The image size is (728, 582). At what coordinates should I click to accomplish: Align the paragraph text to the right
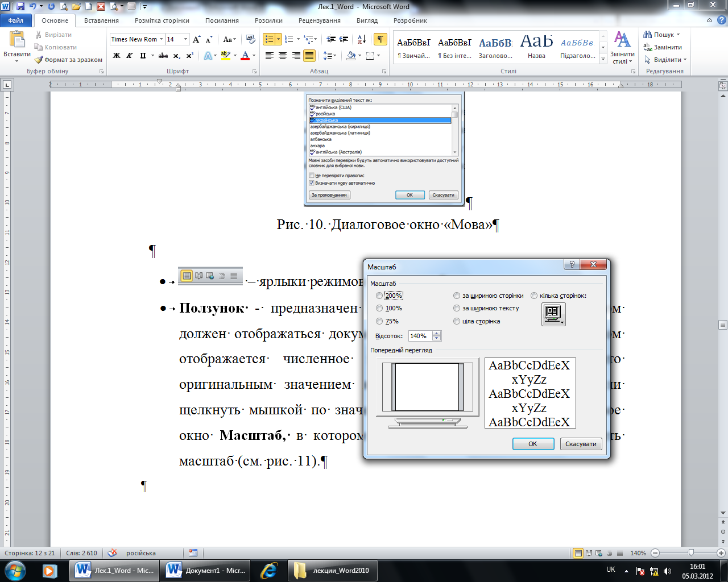296,56
